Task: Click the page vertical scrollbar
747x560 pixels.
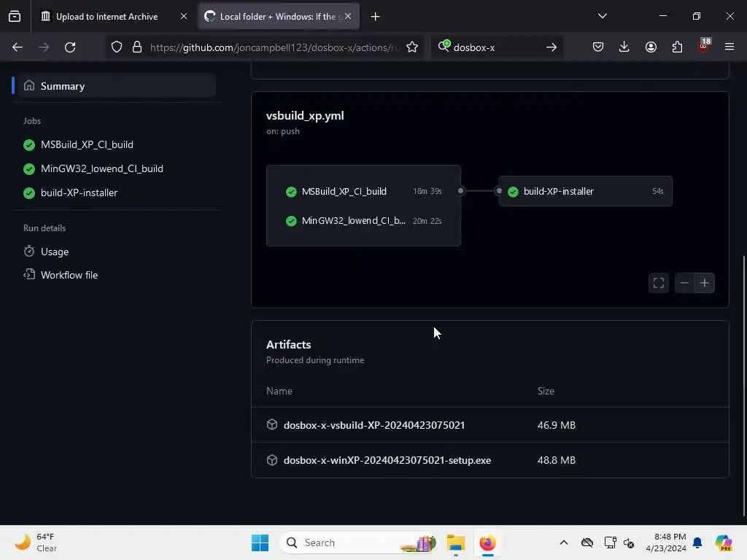Action: (743, 386)
